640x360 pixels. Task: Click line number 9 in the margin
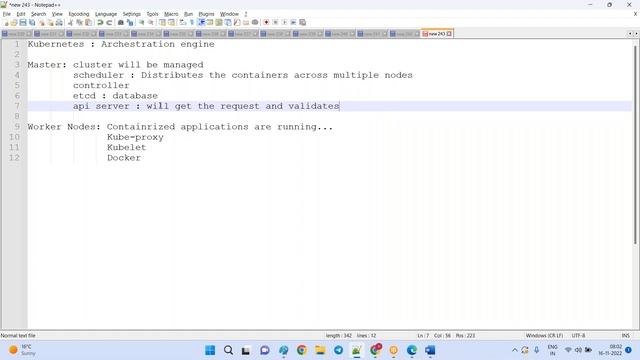click(x=17, y=127)
